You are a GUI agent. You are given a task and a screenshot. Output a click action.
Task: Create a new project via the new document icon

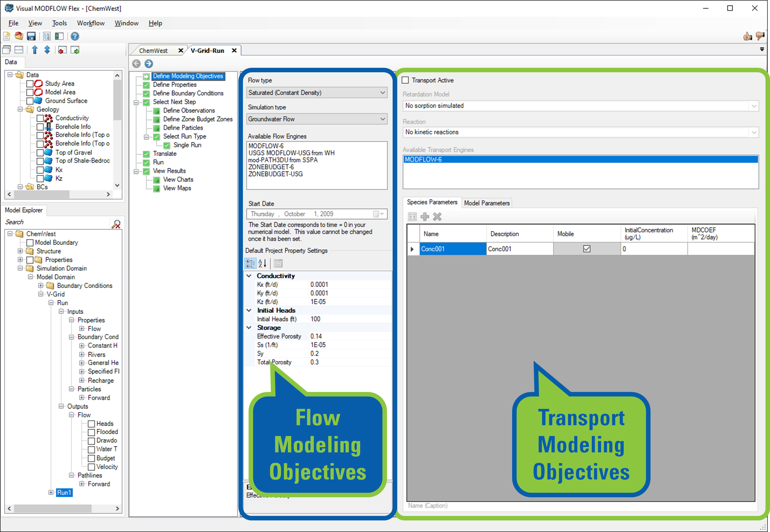pos(7,36)
